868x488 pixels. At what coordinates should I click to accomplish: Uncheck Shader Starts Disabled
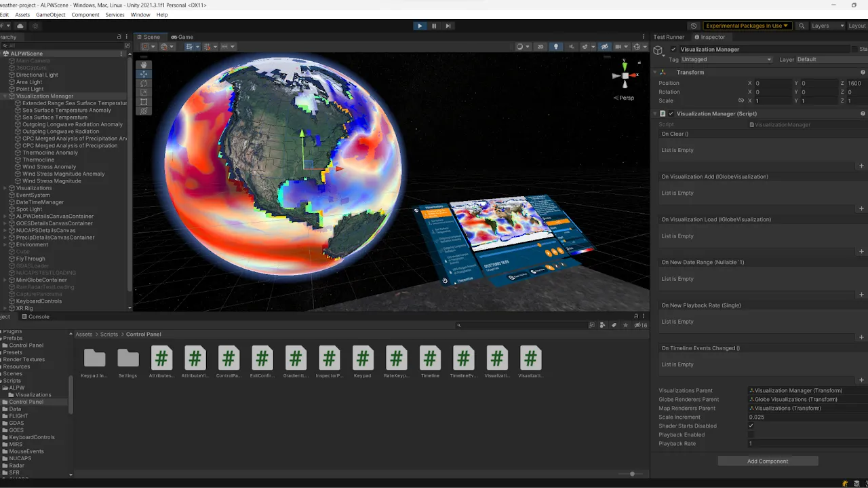[750, 426]
